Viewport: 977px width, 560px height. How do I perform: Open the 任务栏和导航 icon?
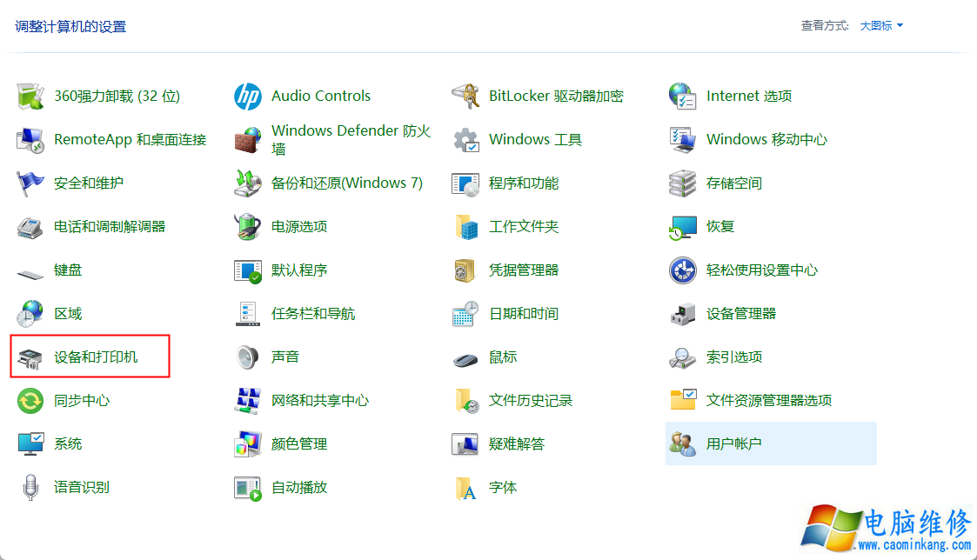click(x=247, y=313)
